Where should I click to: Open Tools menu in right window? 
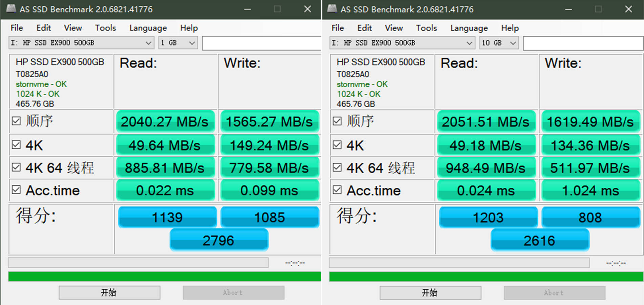(427, 28)
